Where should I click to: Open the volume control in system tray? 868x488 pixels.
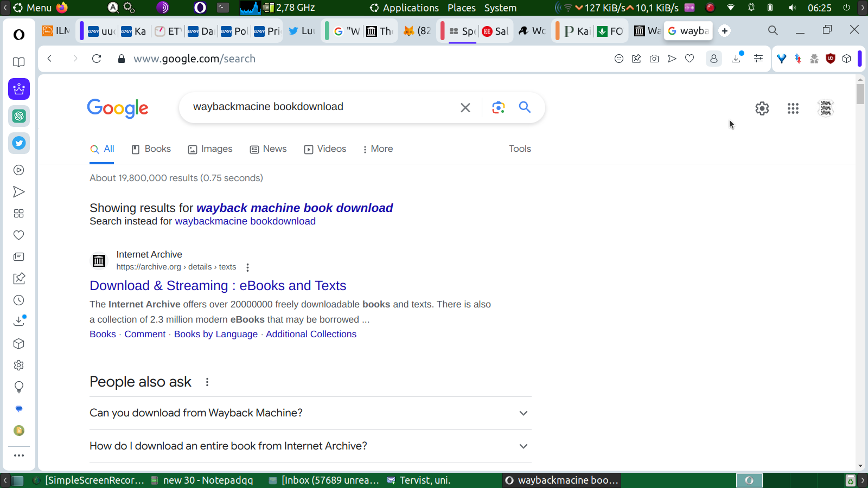tap(793, 8)
